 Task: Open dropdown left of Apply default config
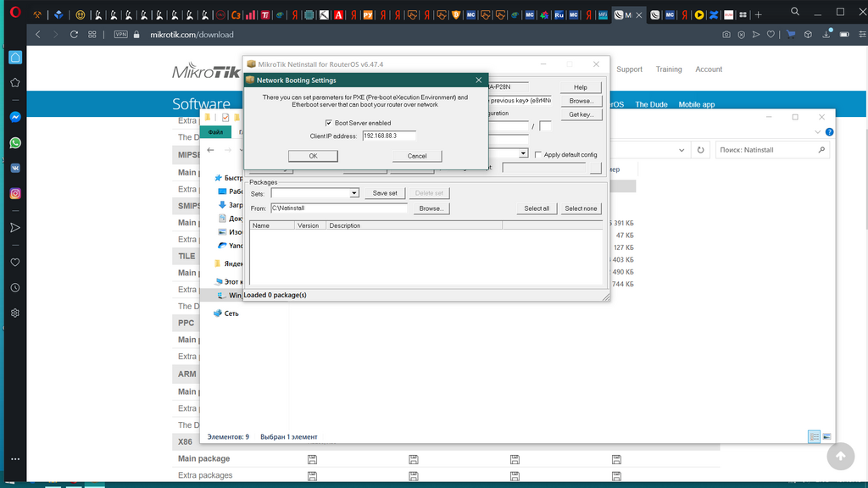pyautogui.click(x=522, y=153)
